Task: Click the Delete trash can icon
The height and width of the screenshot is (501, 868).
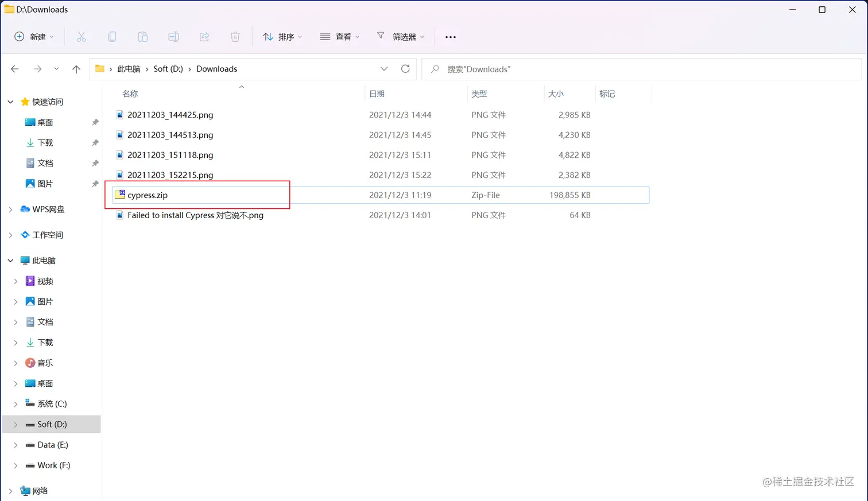Action: (235, 37)
